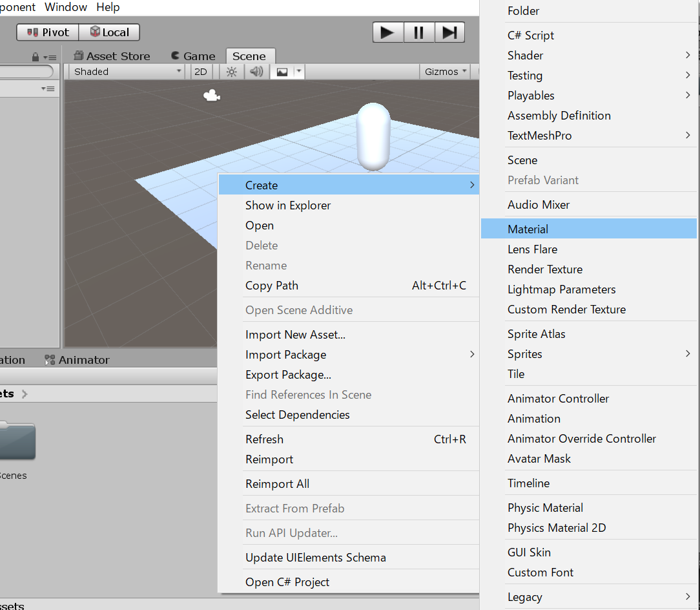Viewport: 700px width, 610px height.
Task: Expand the Legacy submenu
Action: [589, 596]
